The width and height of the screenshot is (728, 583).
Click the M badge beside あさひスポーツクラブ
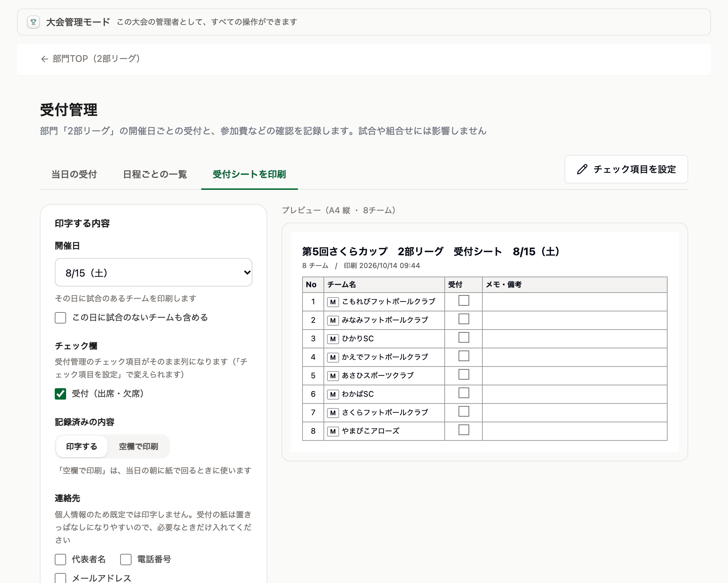coord(333,376)
